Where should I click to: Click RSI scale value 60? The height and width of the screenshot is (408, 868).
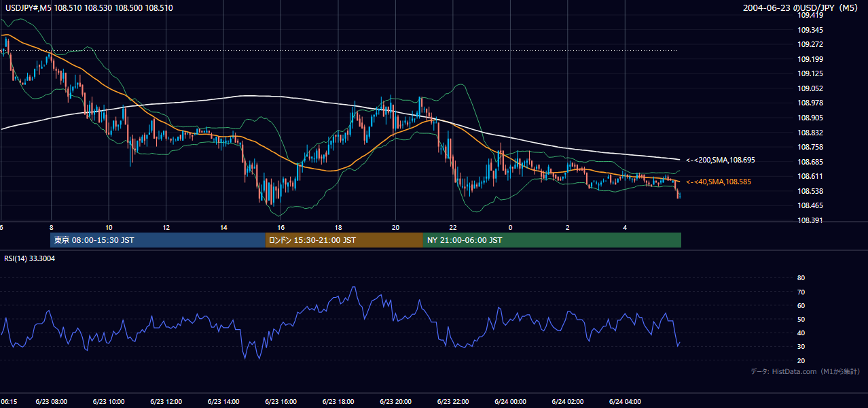(x=801, y=305)
